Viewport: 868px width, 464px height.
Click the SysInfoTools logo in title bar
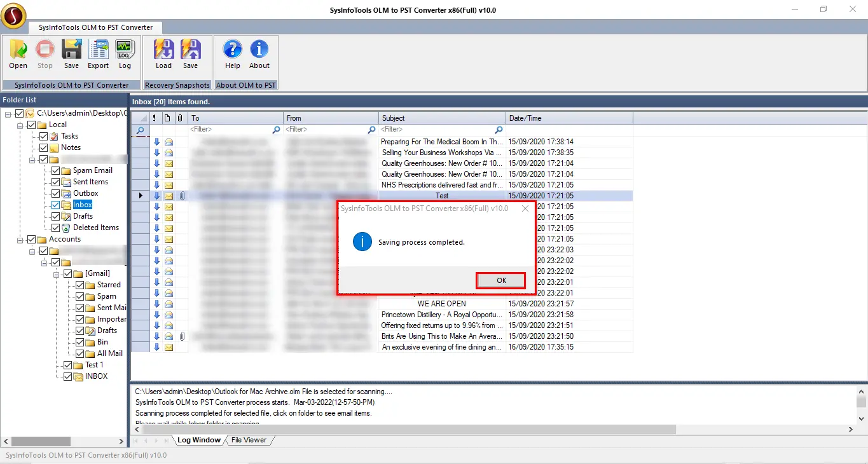tap(13, 15)
